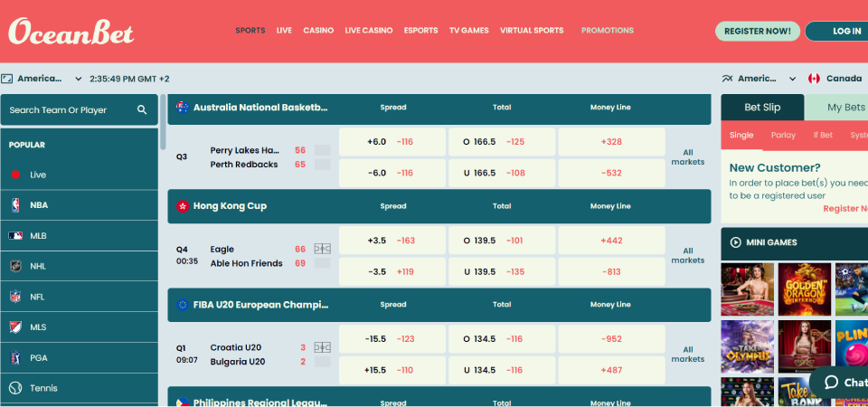Click the Search Team Or Player field

point(68,110)
